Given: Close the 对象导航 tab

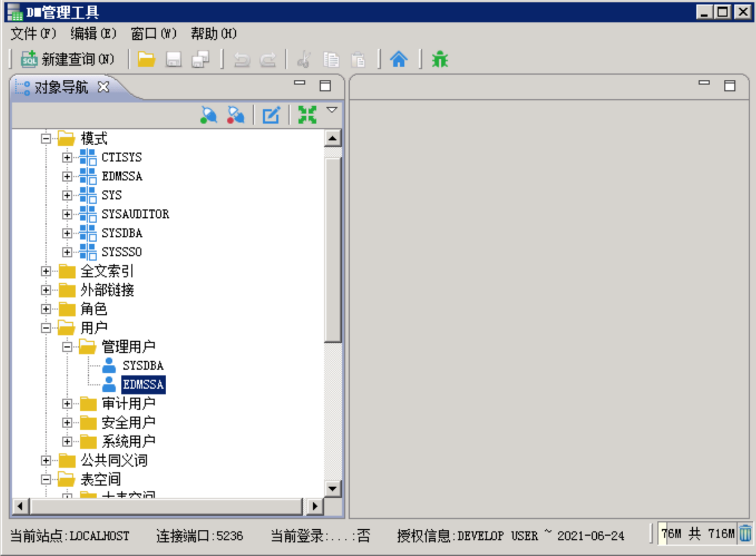Looking at the screenshot, I should [x=104, y=87].
